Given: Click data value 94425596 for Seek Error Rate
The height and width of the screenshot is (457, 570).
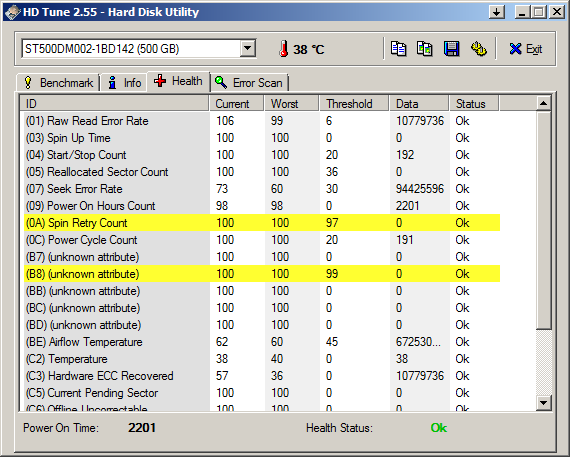Looking at the screenshot, I should click(x=420, y=189).
